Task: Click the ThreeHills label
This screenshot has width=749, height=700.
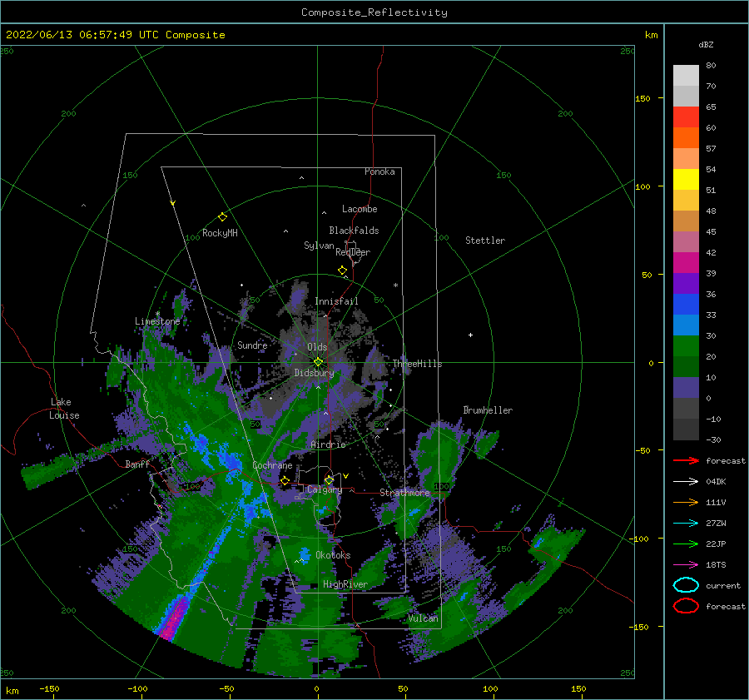Action: [417, 364]
